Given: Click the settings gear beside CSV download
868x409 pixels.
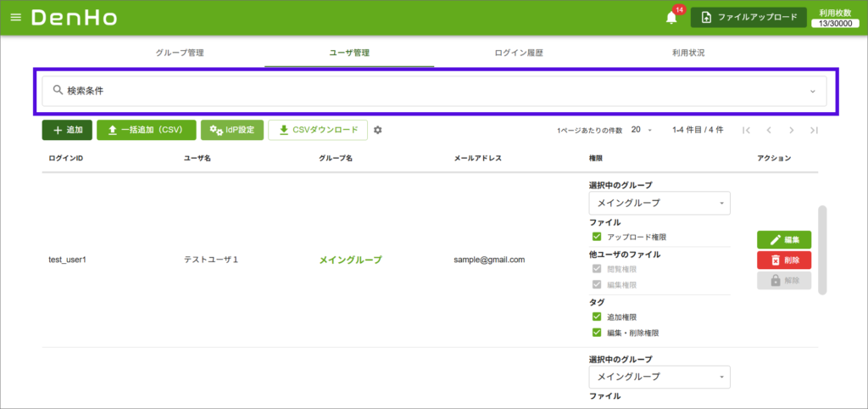Looking at the screenshot, I should tap(378, 130).
